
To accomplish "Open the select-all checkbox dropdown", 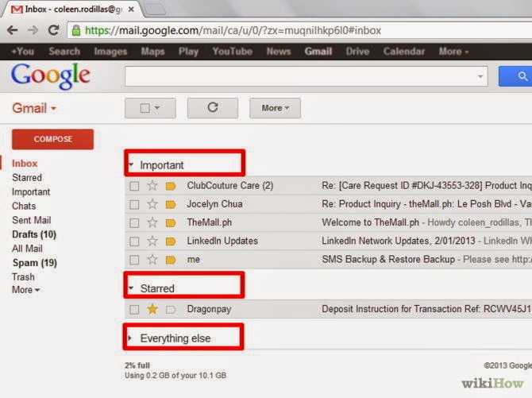I will 157,108.
